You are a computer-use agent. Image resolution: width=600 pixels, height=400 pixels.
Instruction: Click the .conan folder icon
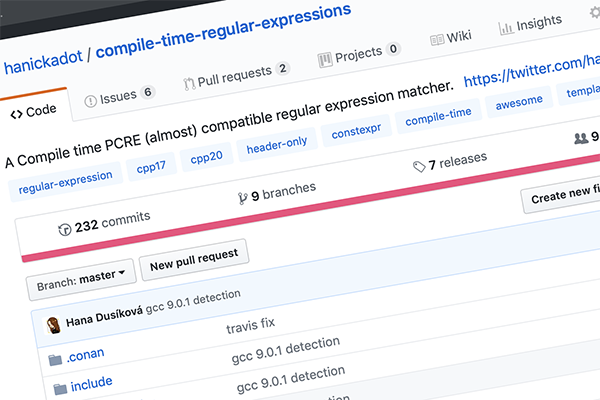[x=56, y=357]
